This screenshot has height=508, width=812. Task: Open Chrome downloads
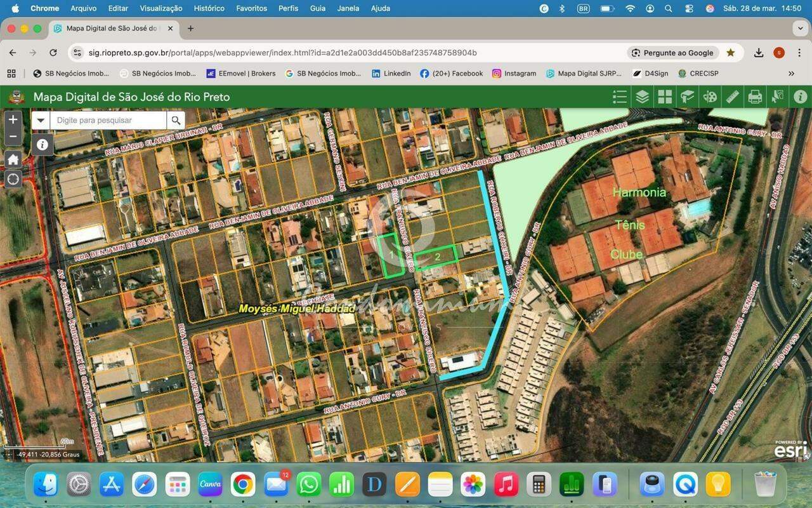tap(759, 53)
